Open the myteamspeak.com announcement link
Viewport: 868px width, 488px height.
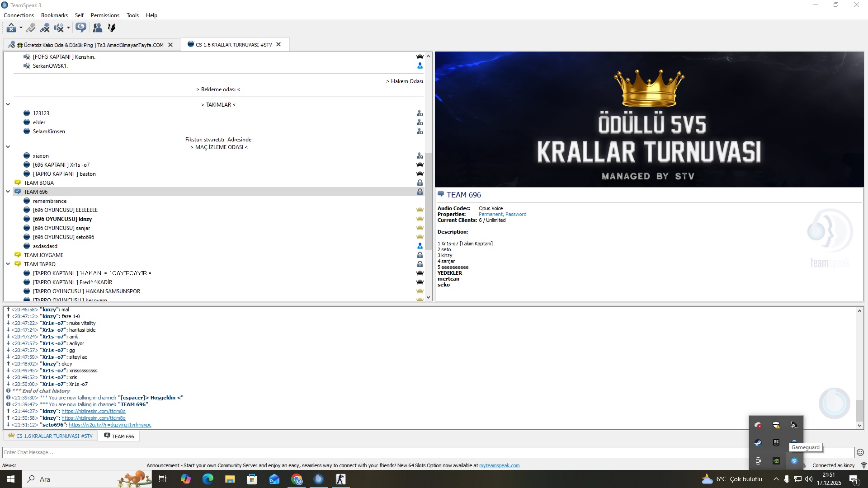(x=499, y=465)
